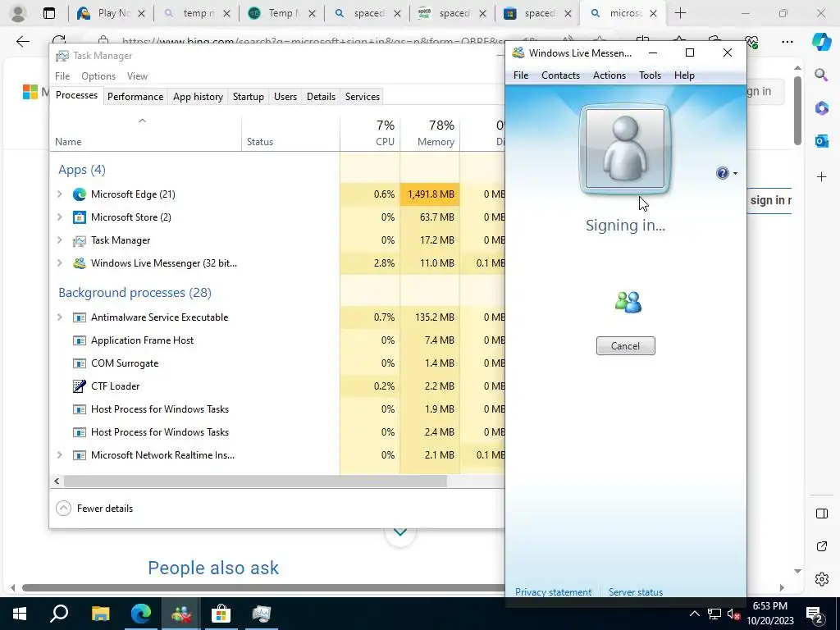The image size is (840, 630).
Task: Click Windows Live Messenger taskbar icon
Action: pos(181,614)
